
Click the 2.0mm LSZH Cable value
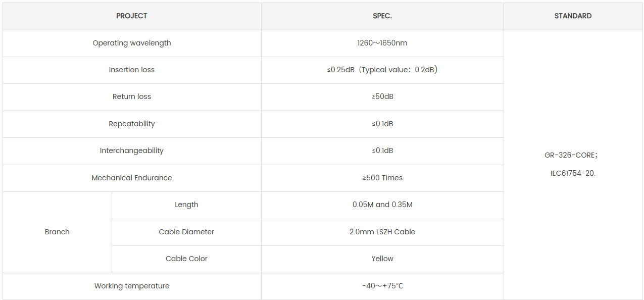[382, 232]
